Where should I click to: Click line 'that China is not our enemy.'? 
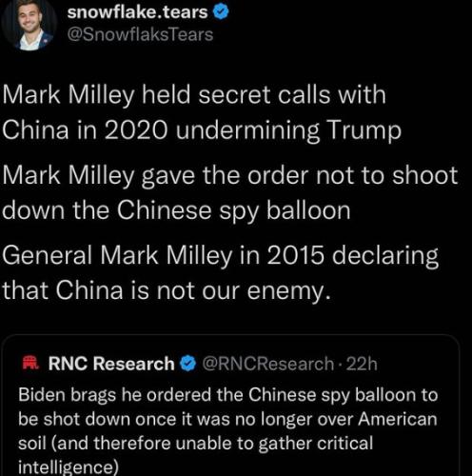tap(167, 290)
